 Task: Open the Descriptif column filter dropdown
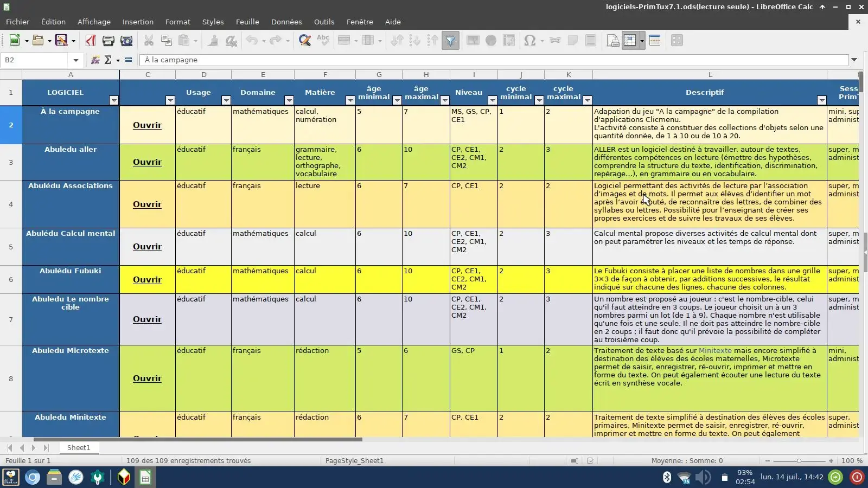point(822,100)
